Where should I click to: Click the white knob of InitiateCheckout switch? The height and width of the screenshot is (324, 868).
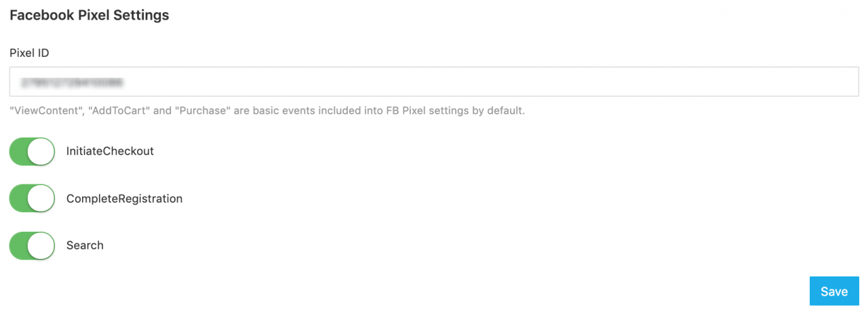tap(41, 152)
